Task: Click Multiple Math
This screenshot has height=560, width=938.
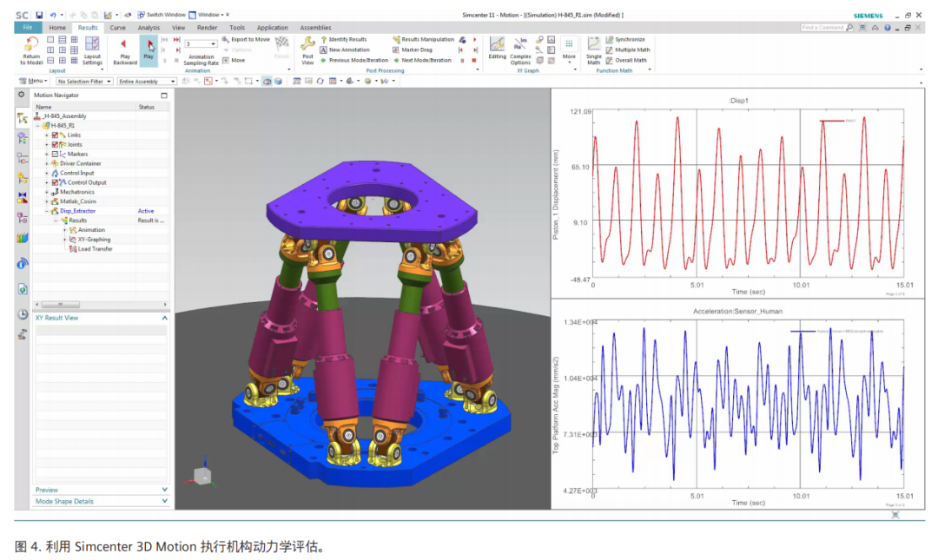Action: (628, 50)
